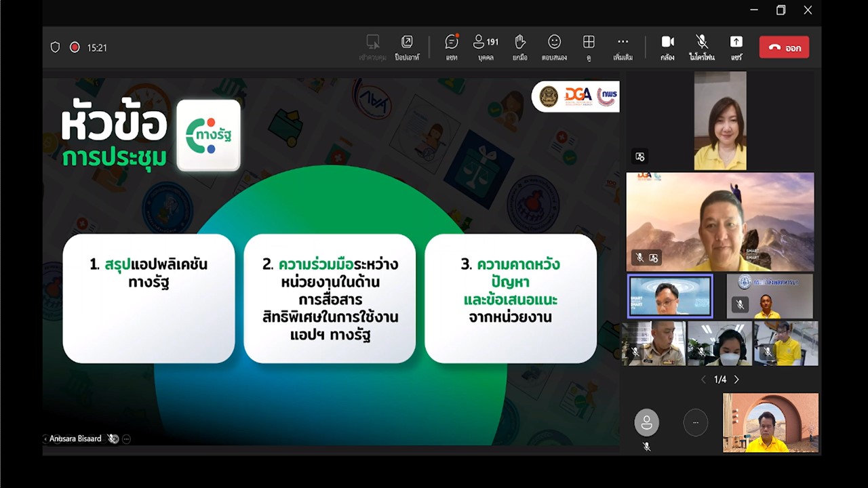Open the People (บุคคล) participants list
The height and width of the screenshot is (488, 868).
coord(486,47)
